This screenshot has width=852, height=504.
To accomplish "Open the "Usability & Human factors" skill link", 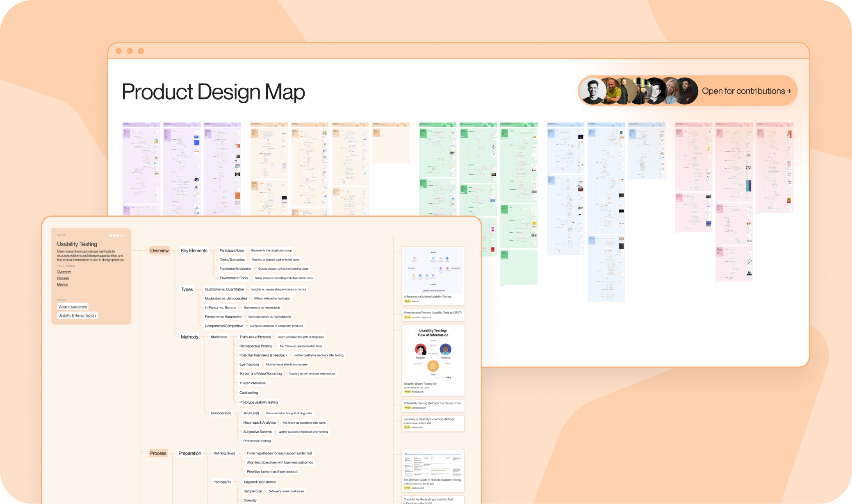I will (x=77, y=315).
